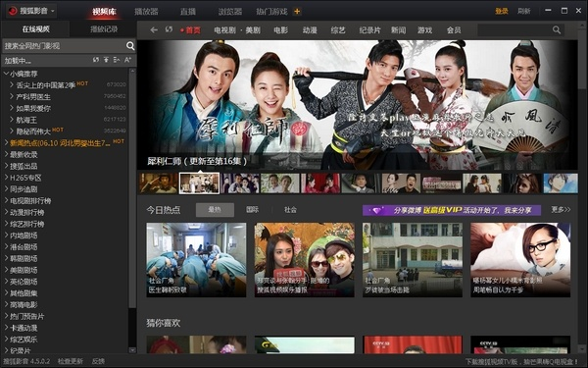
Task: Open 电影 in navigation bar
Action: click(x=281, y=30)
